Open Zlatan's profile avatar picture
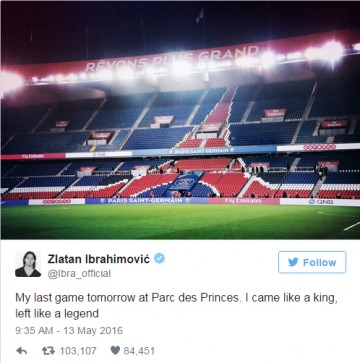Image resolution: width=360 pixels, height=363 pixels. pos(28,264)
